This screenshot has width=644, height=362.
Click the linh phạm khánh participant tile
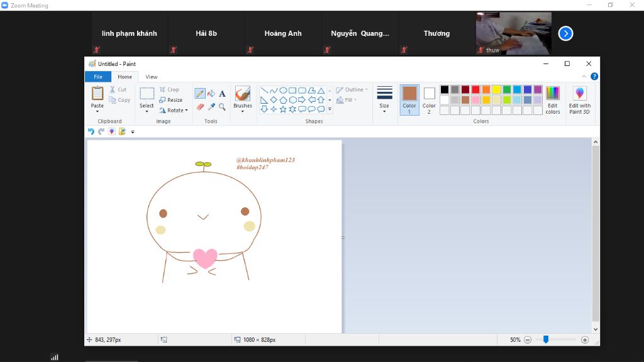point(130,33)
